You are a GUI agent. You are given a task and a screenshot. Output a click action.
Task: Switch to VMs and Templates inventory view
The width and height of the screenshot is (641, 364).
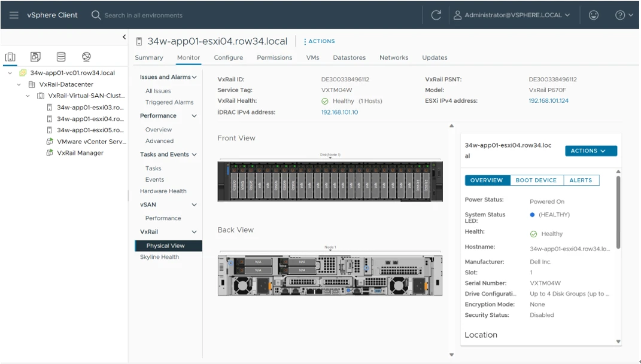point(35,57)
